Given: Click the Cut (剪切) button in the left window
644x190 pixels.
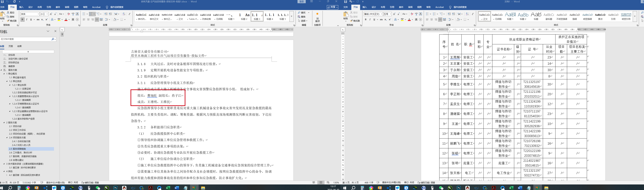Looking at the screenshot, I should pos(11,13).
